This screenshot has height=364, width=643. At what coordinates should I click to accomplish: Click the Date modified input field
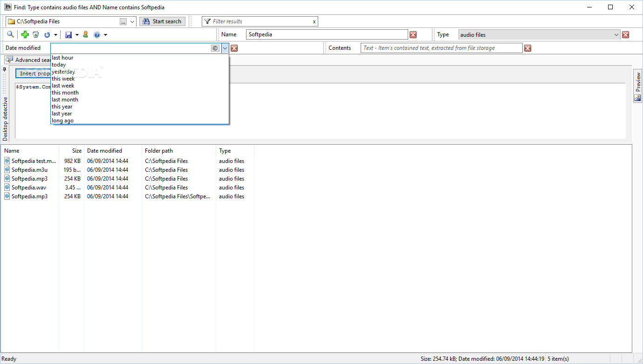point(130,48)
